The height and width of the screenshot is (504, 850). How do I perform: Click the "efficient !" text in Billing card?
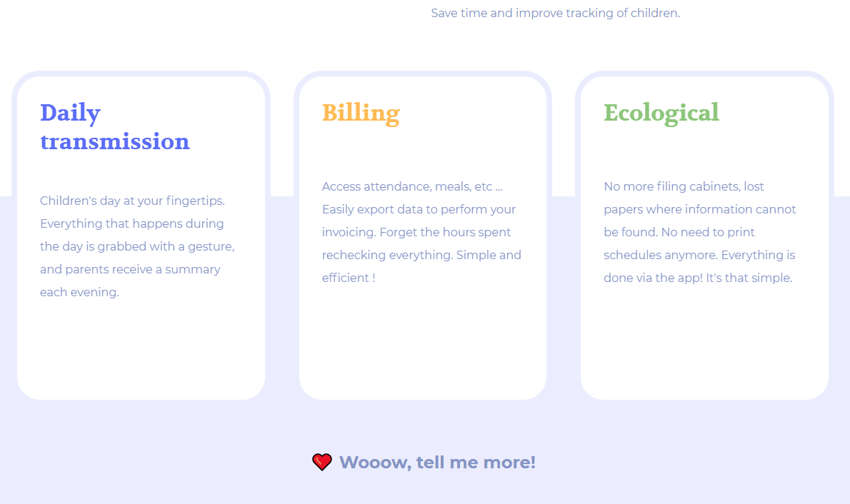point(349,278)
